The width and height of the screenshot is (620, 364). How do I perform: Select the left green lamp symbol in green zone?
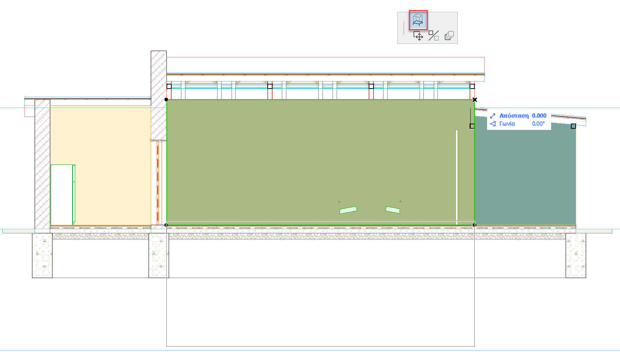pyautogui.click(x=348, y=210)
